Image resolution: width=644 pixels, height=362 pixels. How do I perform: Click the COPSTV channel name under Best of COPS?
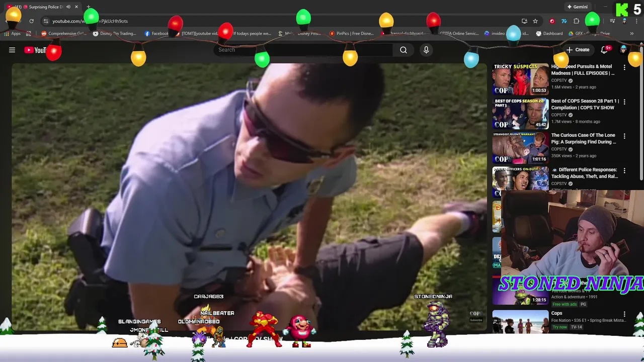(559, 115)
